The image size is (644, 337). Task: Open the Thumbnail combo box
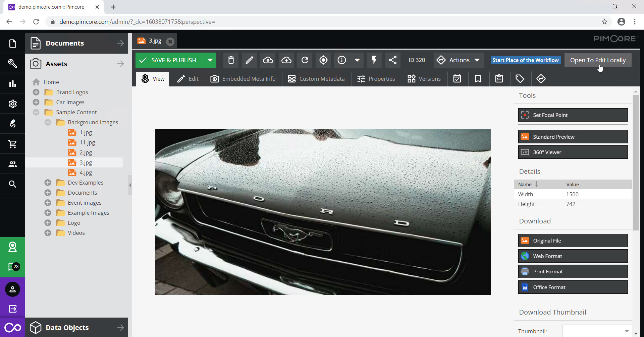point(597,331)
